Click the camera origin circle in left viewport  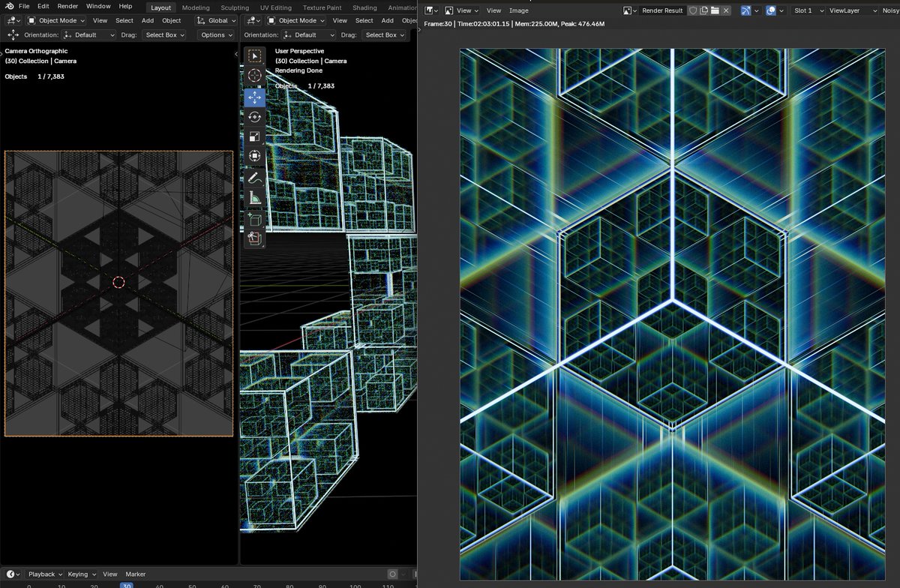click(x=118, y=282)
